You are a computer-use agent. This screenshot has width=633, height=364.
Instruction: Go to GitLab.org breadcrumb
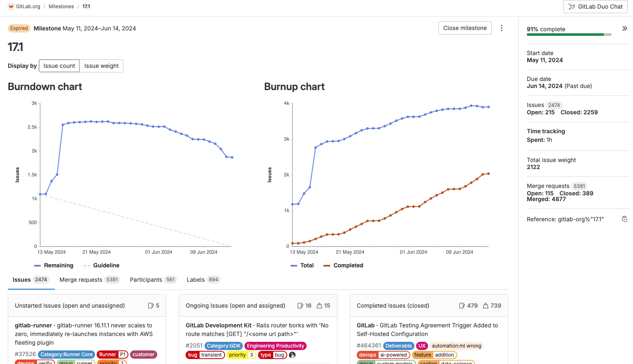[28, 7]
